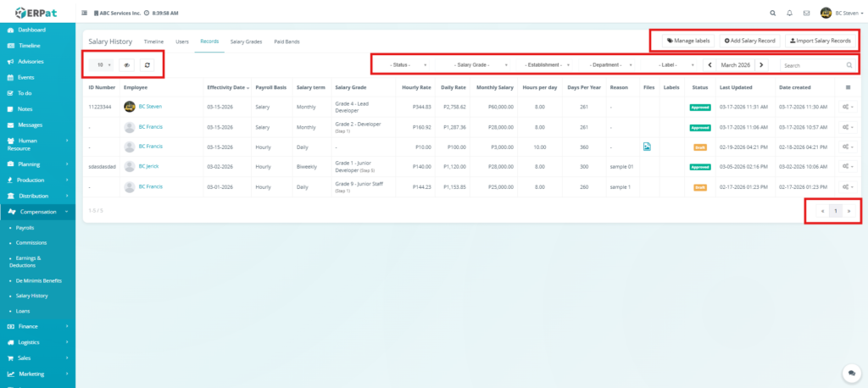Switch to the Salary Grades tab
This screenshot has width=868, height=388.
(x=247, y=41)
